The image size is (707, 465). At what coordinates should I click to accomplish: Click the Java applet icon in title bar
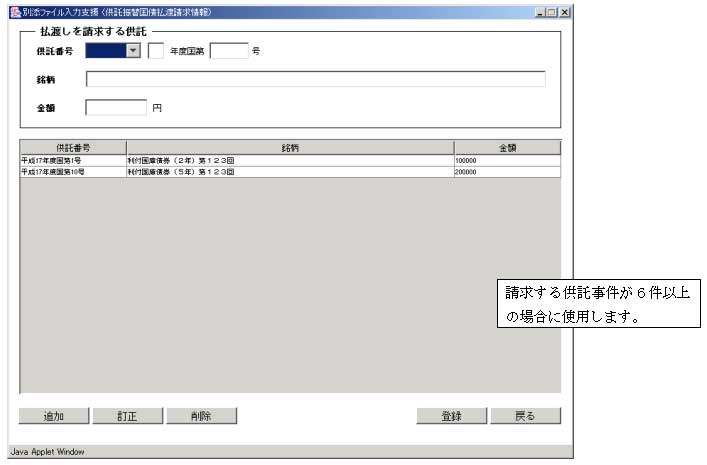point(14,12)
